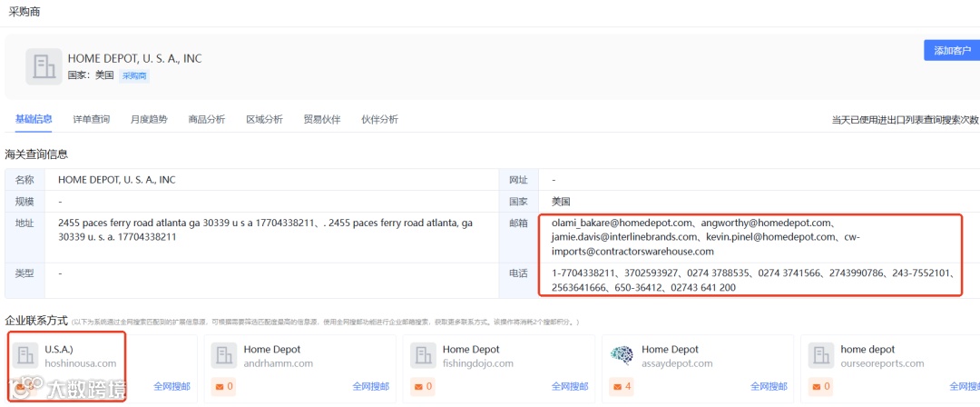Click building icon of ourseoreports.com card
The width and height of the screenshot is (980, 407).
(x=820, y=355)
